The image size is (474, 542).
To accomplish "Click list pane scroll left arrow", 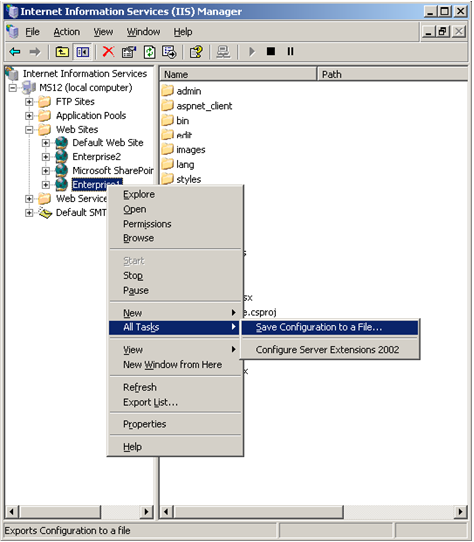I will pyautogui.click(x=167, y=512).
